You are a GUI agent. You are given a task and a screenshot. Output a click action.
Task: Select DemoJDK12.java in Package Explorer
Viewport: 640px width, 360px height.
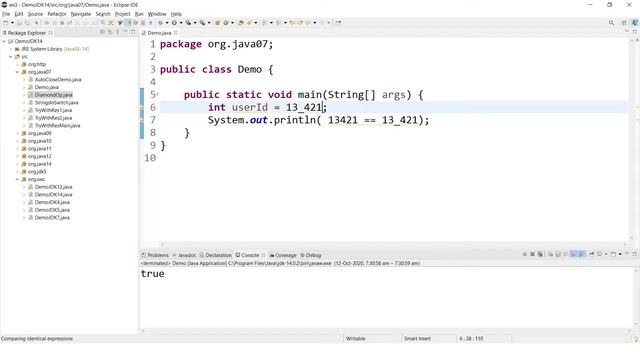coord(53,187)
